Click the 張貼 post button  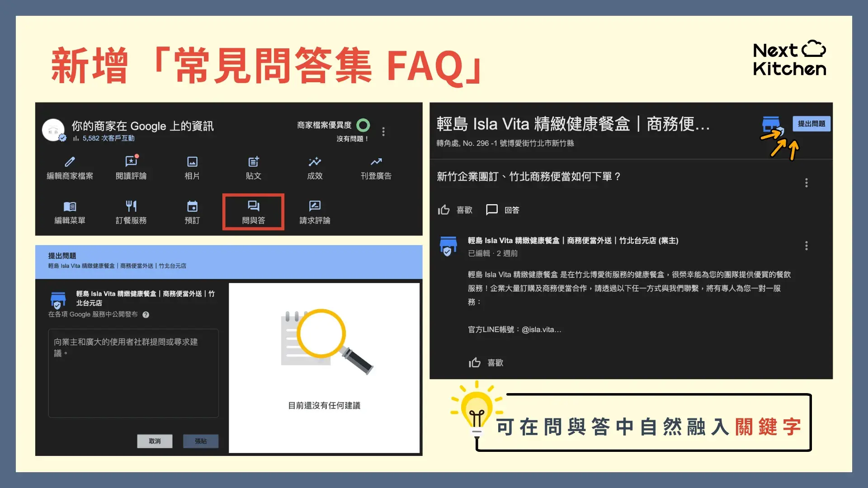click(201, 441)
